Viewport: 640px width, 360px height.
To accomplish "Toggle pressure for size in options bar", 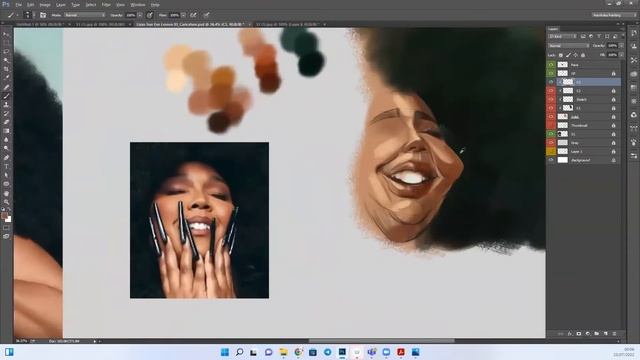I will point(207,15).
